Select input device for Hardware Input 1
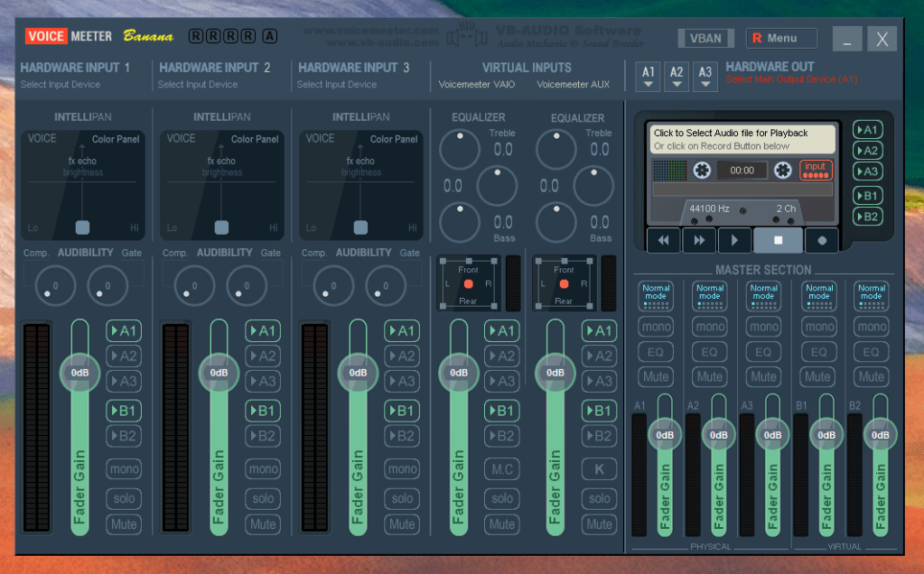Viewport: 924px width, 574px height. pos(61,84)
